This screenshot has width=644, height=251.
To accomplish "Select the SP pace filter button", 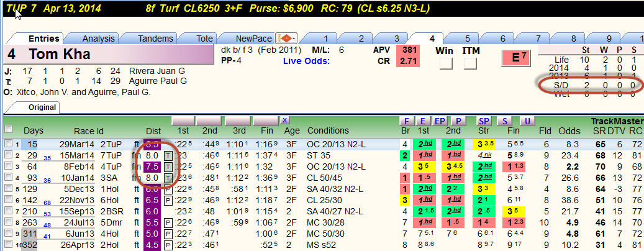I will (484, 121).
